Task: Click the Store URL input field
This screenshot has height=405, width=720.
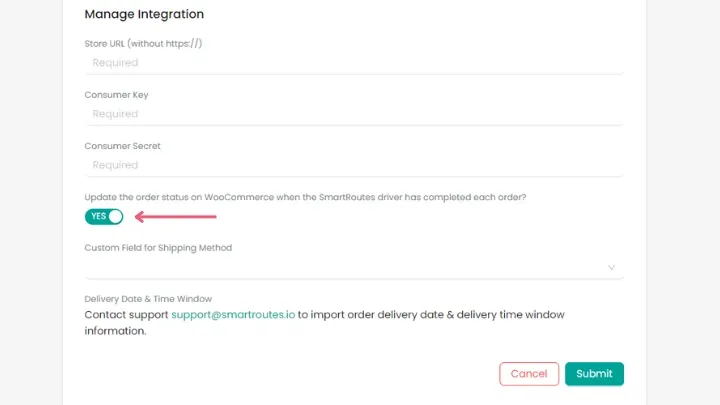Action: [353, 63]
